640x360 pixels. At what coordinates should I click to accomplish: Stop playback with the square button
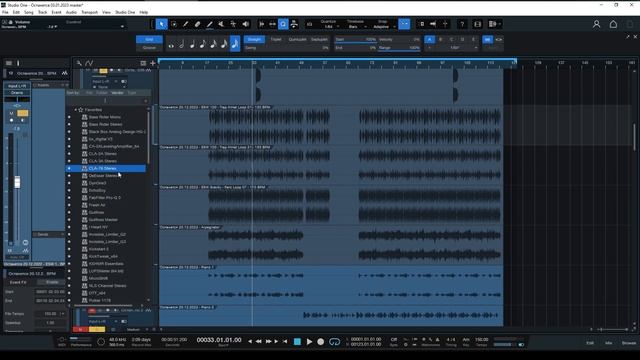click(x=297, y=342)
